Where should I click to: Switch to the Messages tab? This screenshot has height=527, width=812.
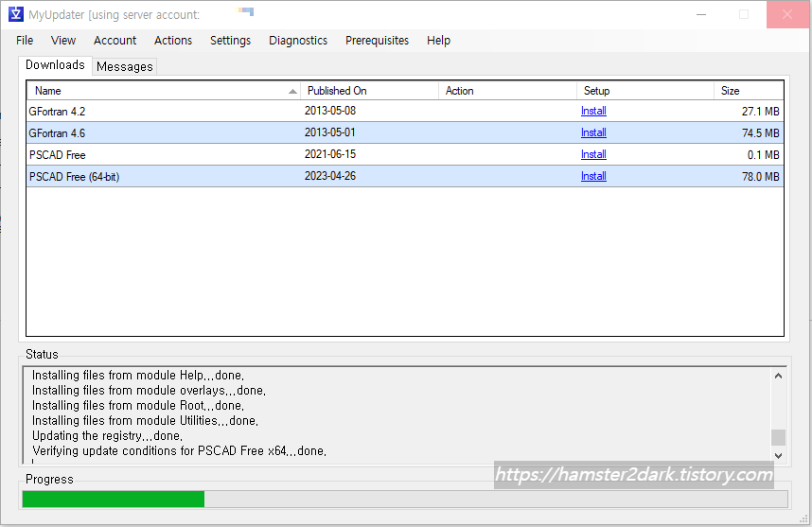(125, 67)
